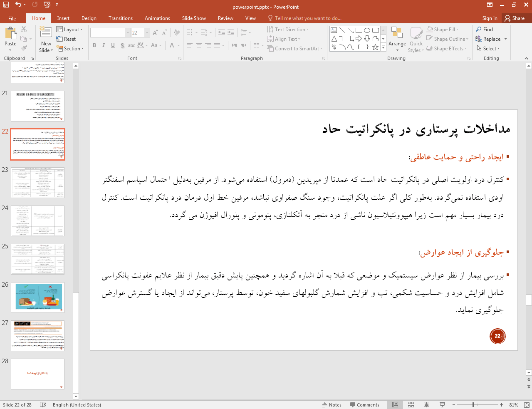Select slide 26 thumbnail
532x409 pixels.
[x=38, y=297]
